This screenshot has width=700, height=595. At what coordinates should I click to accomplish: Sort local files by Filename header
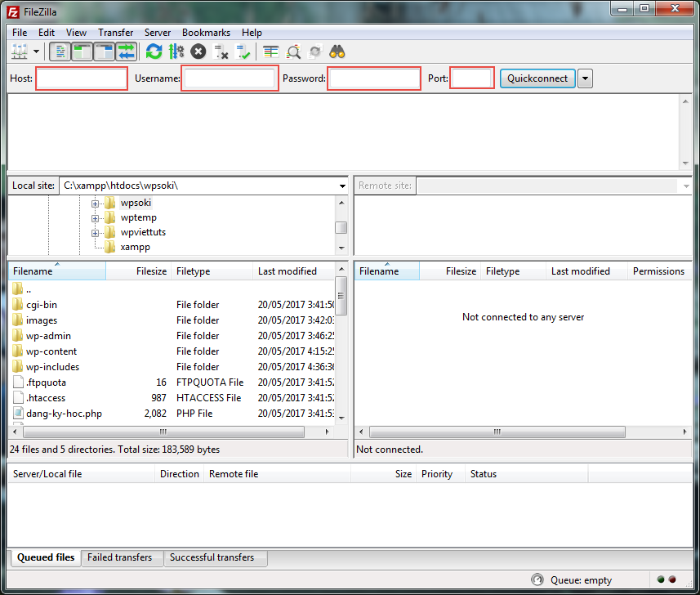pos(56,271)
